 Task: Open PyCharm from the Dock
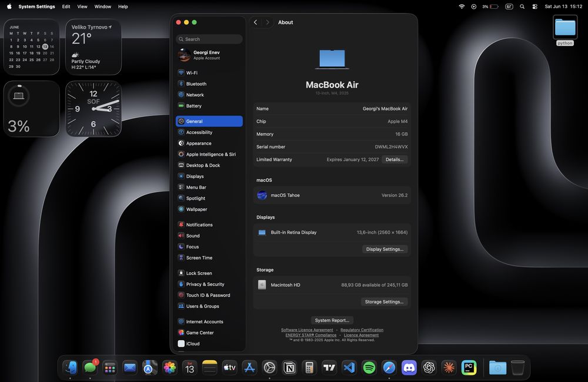pos(469,368)
